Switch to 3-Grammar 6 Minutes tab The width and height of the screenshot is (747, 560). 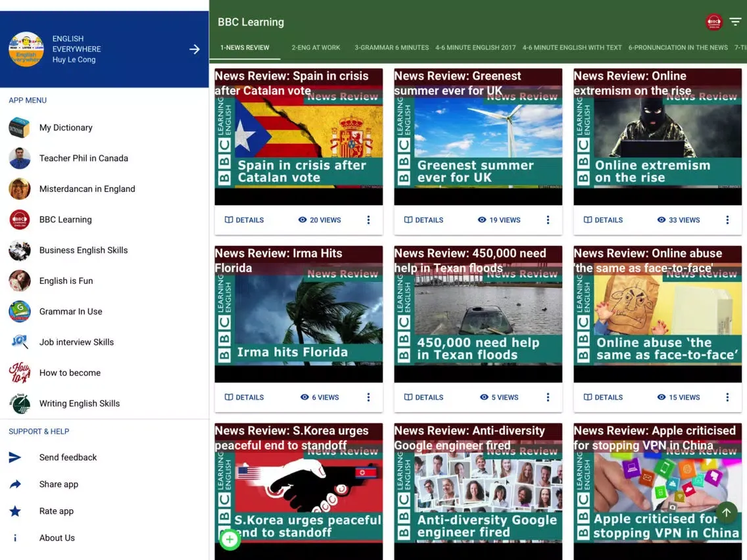(392, 47)
